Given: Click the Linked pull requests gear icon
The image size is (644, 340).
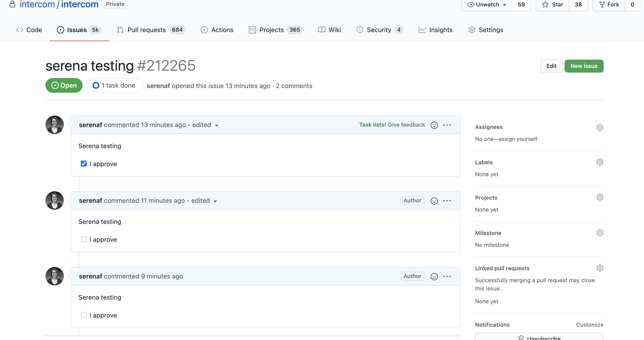Looking at the screenshot, I should (600, 268).
